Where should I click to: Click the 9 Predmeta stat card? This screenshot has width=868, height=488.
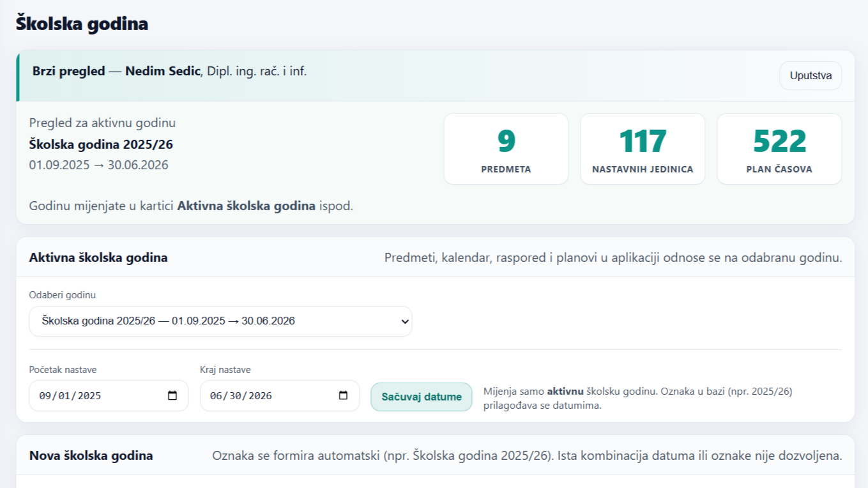pos(506,149)
